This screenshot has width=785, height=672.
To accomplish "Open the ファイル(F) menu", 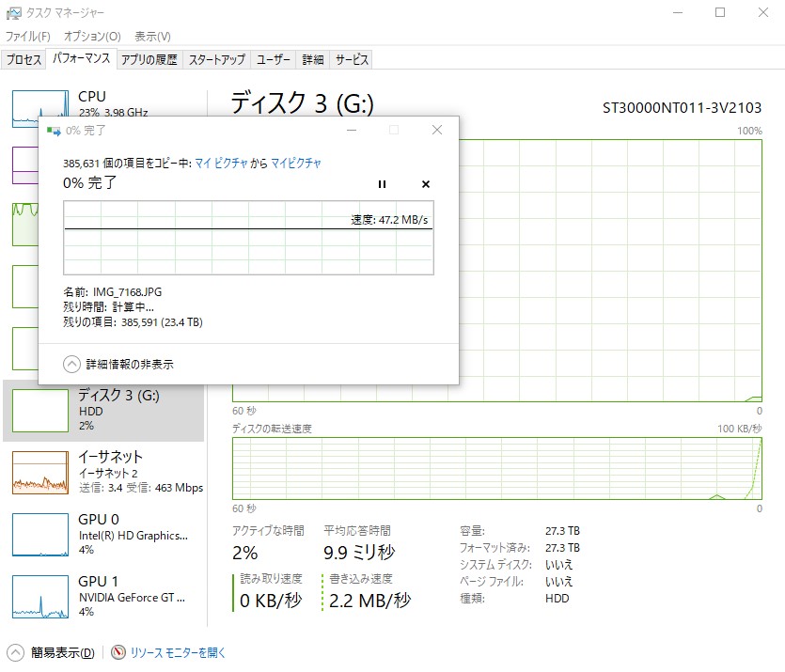I will [28, 37].
